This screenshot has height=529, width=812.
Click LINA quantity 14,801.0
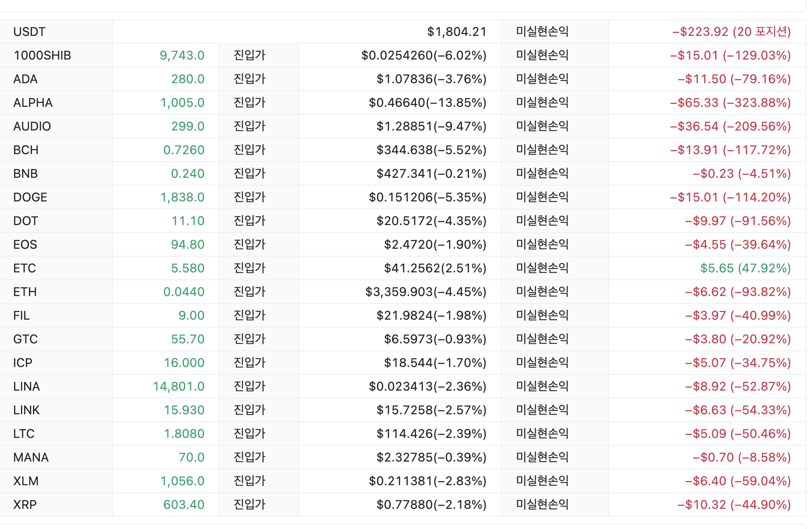point(179,387)
